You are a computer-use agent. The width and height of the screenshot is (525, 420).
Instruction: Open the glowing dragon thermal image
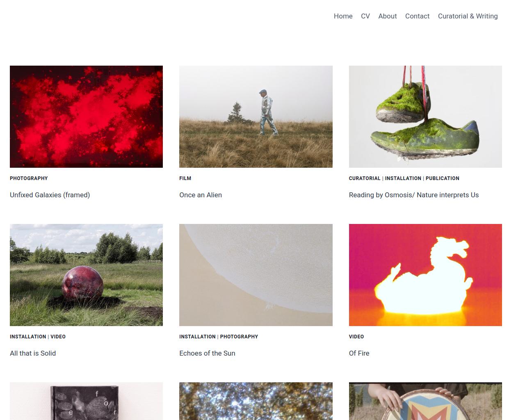425,275
